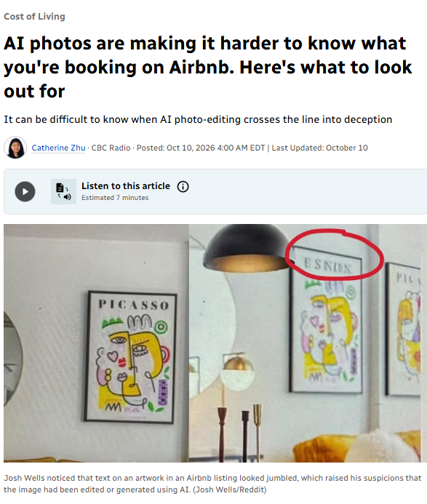Screen dimensions: 427x504
Task: Open Catherine Zhu's author page
Action: 58,148
